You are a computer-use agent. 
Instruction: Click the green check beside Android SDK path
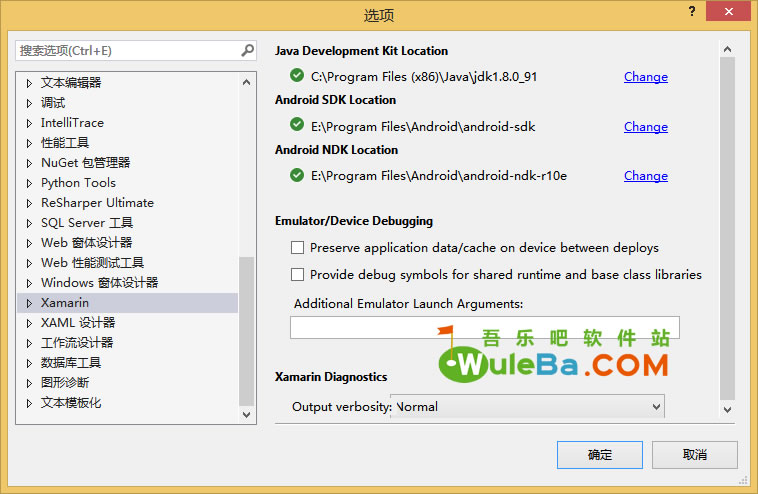tap(297, 125)
